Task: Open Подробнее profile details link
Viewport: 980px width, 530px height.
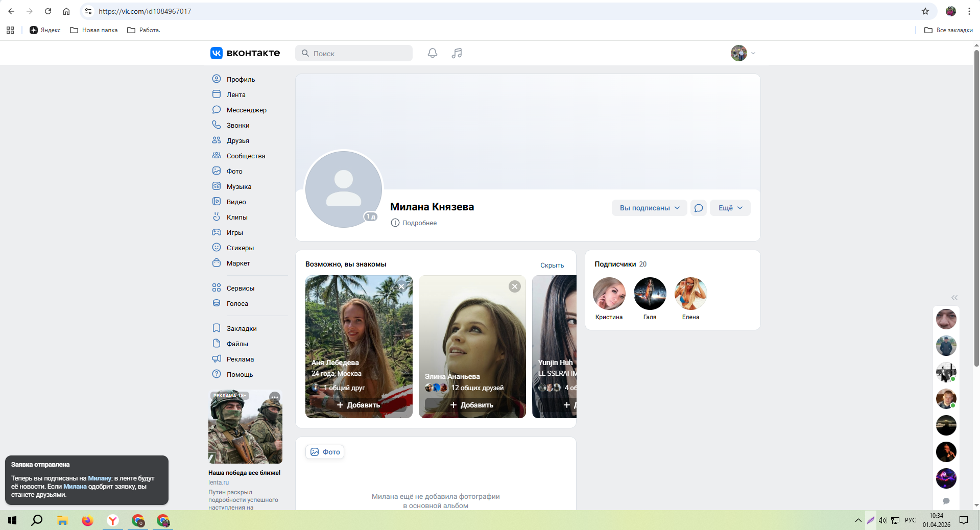Action: pos(419,223)
